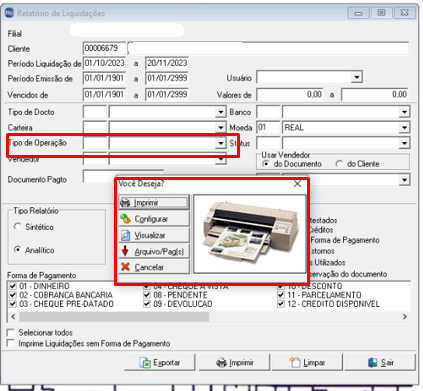Close the Você Deseja dialog with the X

point(297,184)
